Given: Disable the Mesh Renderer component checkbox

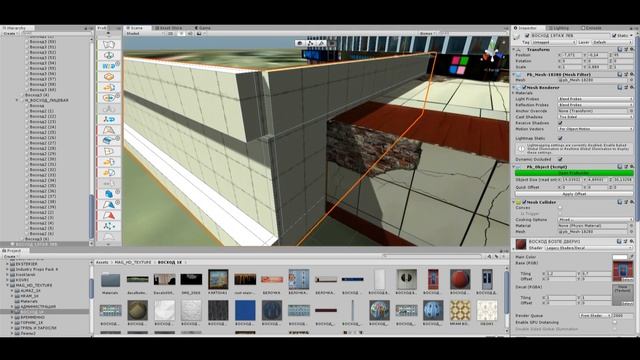Looking at the screenshot, I should pyautogui.click(x=524, y=87).
